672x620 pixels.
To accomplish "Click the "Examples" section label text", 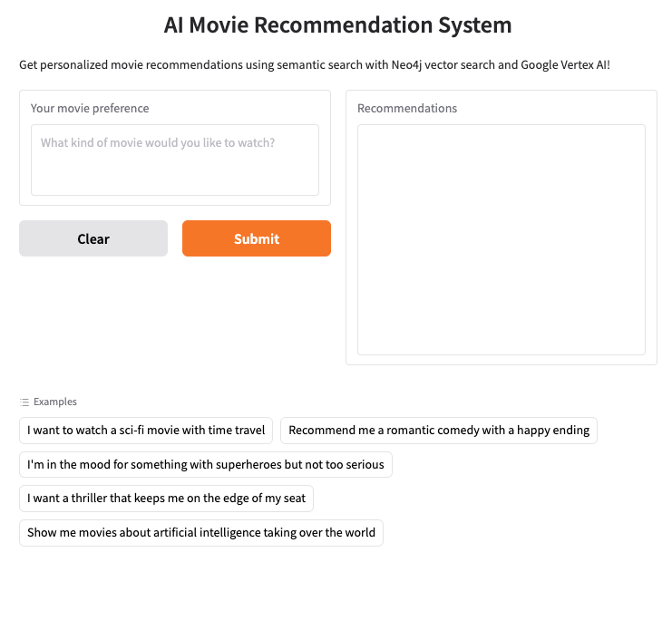I will [x=55, y=402].
